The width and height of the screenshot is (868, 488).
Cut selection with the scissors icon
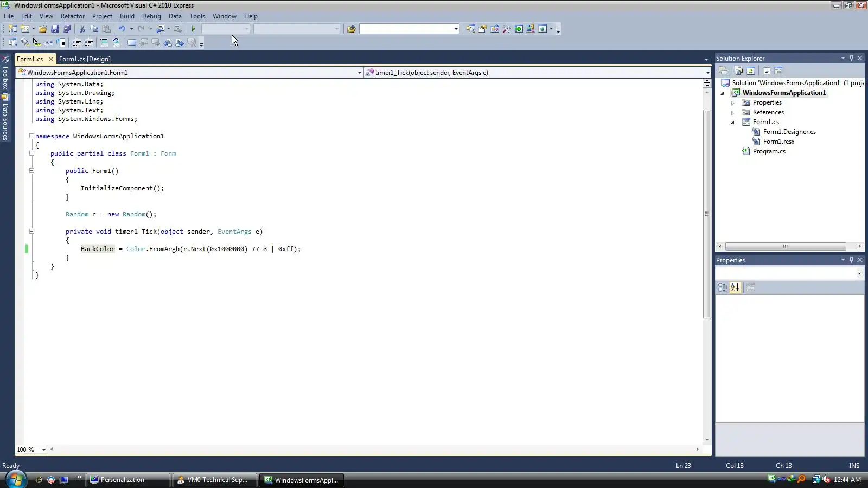[x=82, y=29]
